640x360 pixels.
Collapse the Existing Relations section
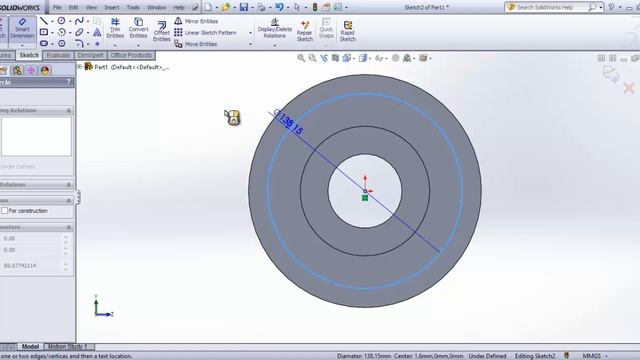(69, 110)
